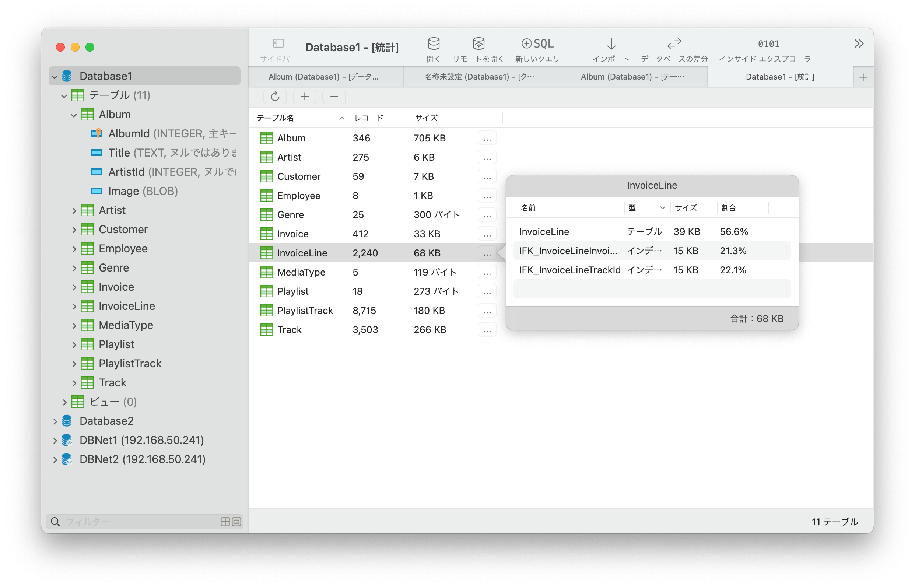Click the ellipsis button in the InvoiceLine row
Screen dimensions: 915x588
click(487, 253)
